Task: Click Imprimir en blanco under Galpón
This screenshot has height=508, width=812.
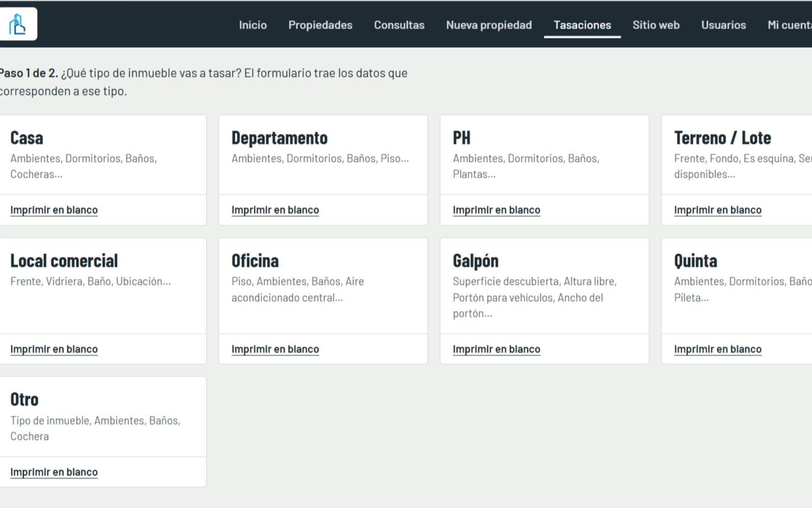Action: [496, 349]
